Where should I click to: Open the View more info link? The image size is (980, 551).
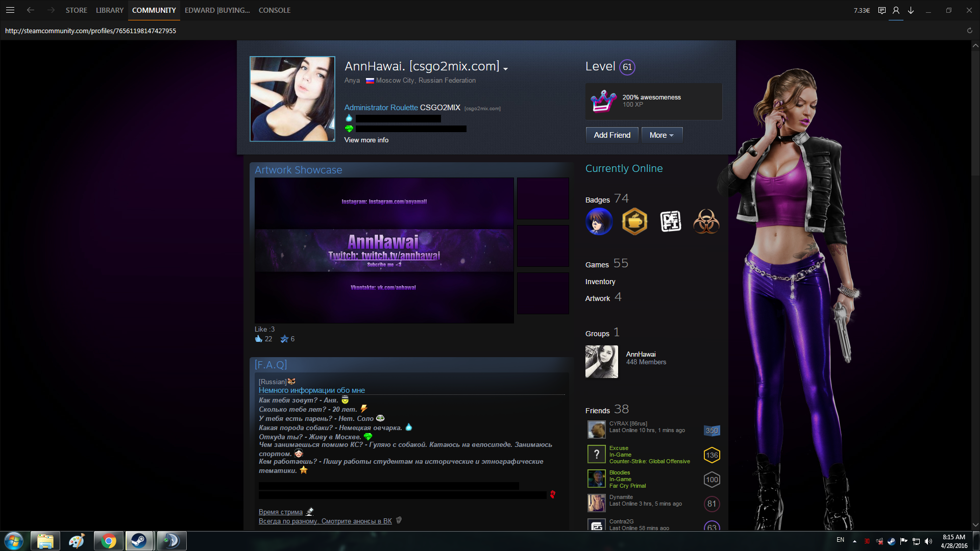[366, 140]
